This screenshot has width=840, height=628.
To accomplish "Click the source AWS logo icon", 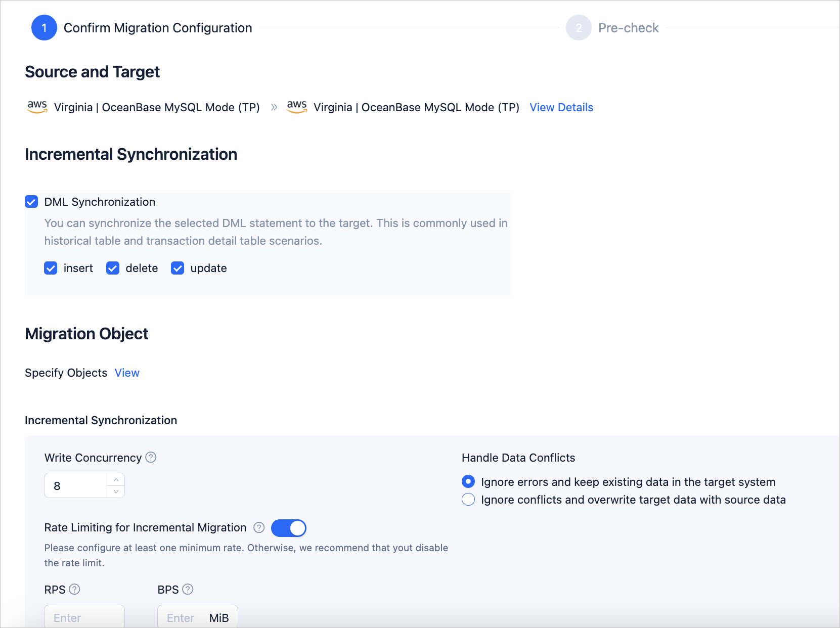I will pyautogui.click(x=37, y=107).
